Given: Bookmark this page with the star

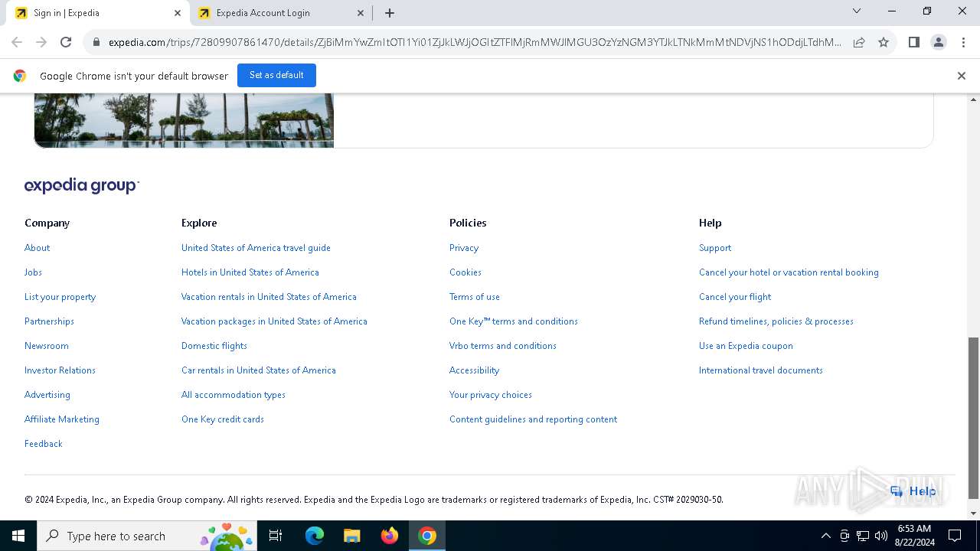Looking at the screenshot, I should [884, 42].
